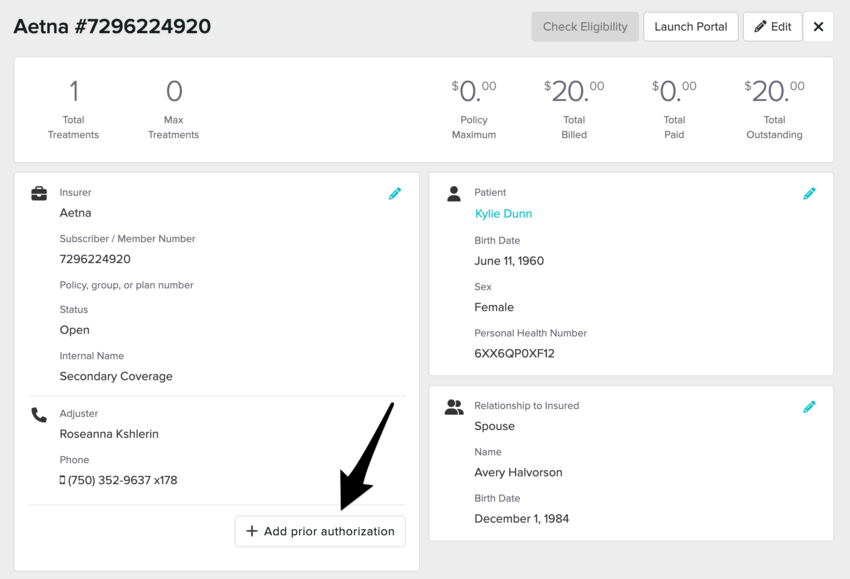Click the Personal Health Number label
Screen dimensions: 850x579
[x=530, y=333]
